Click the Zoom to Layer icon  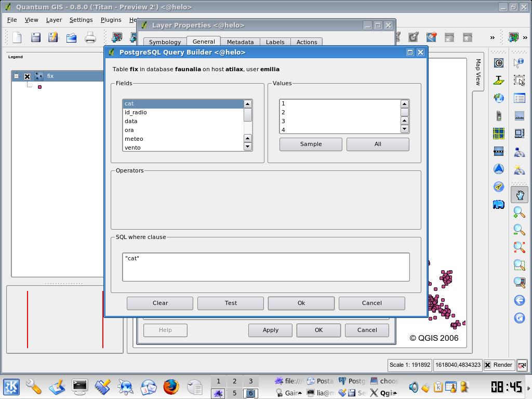(x=520, y=283)
